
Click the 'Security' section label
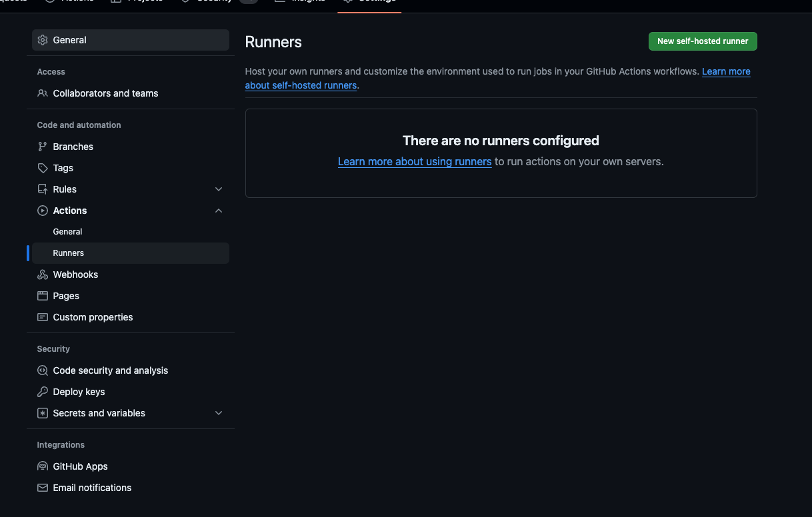click(53, 349)
